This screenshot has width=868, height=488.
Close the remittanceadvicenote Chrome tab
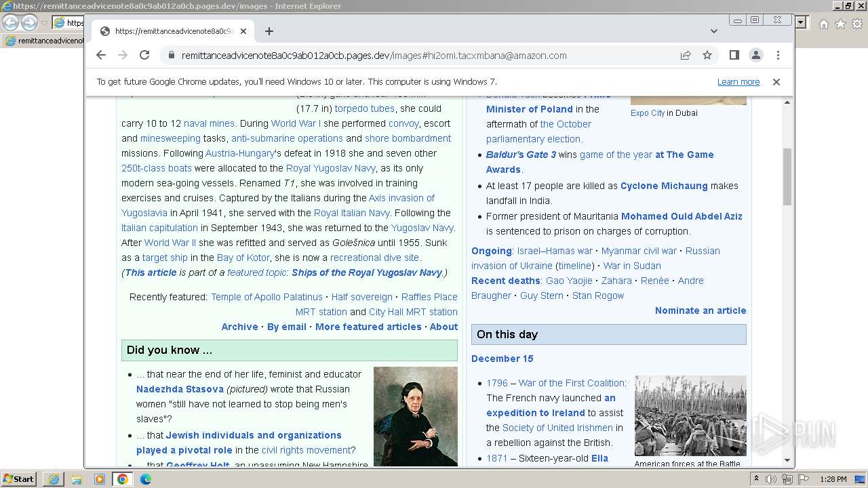[x=243, y=31]
